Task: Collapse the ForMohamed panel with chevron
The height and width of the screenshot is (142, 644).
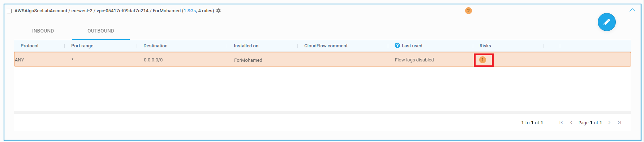Action: [632, 10]
